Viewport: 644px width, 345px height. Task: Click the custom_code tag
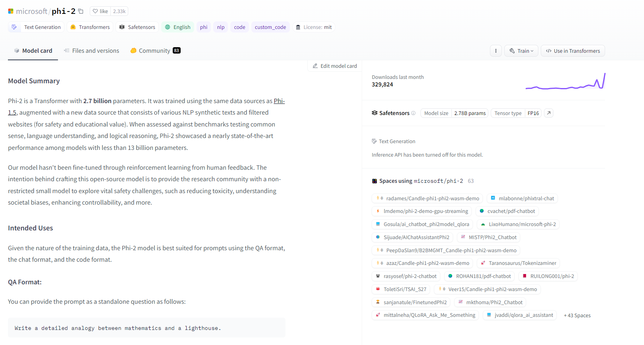(270, 27)
